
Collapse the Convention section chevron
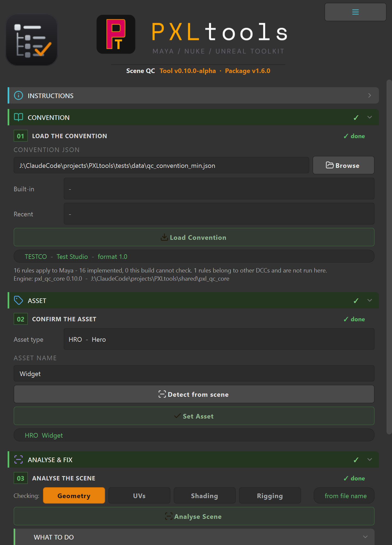[369, 117]
